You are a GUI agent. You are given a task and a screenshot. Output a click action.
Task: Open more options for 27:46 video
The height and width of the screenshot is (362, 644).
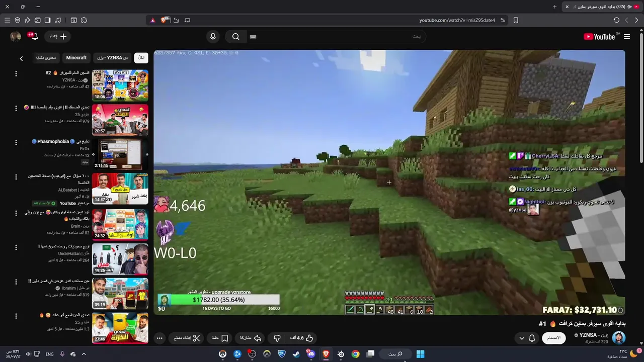16,316
